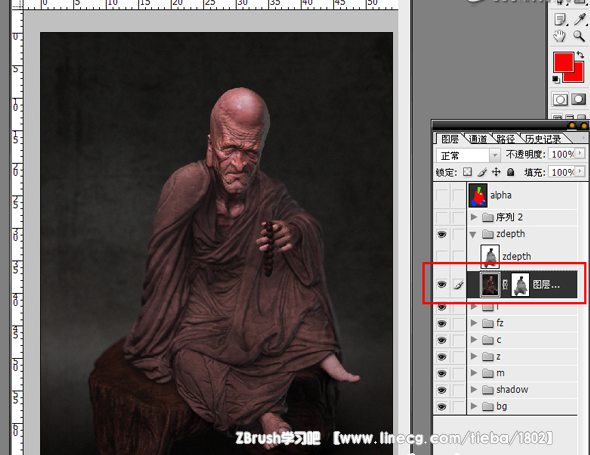The height and width of the screenshot is (455, 590).
Task: Click the Layers panel orange minimize button
Action: [x=572, y=125]
